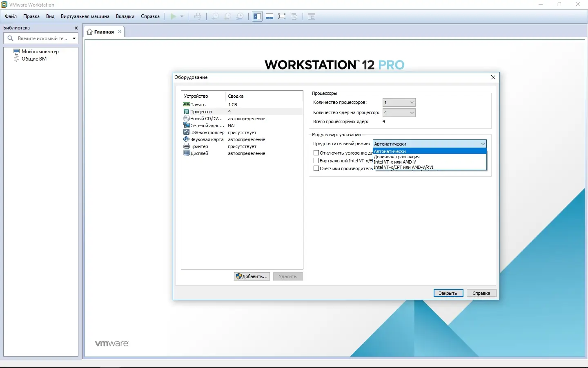The width and height of the screenshot is (588, 368).
Task: Choose Автоматически in the mode list
Action: (430, 151)
